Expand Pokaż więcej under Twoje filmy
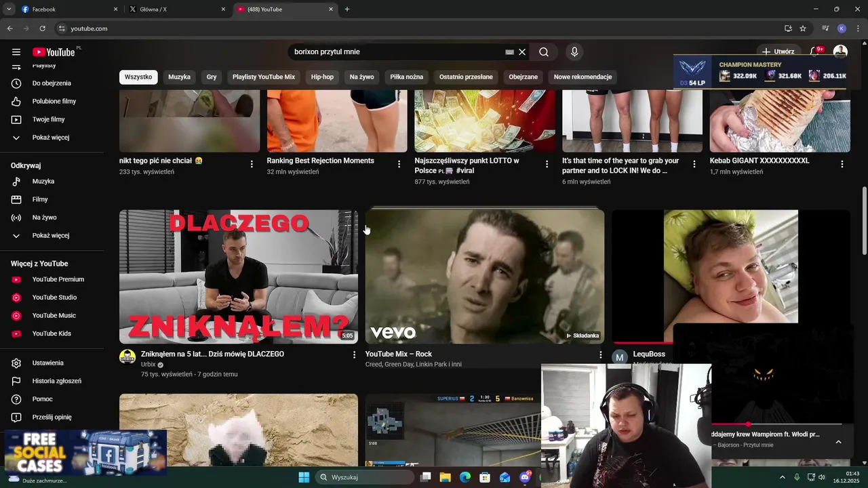The image size is (868, 488). click(x=52, y=138)
